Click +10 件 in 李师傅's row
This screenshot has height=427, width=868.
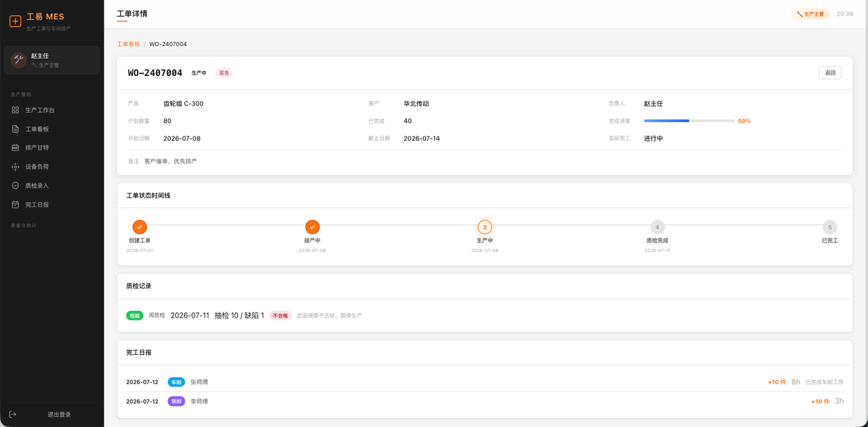click(821, 401)
